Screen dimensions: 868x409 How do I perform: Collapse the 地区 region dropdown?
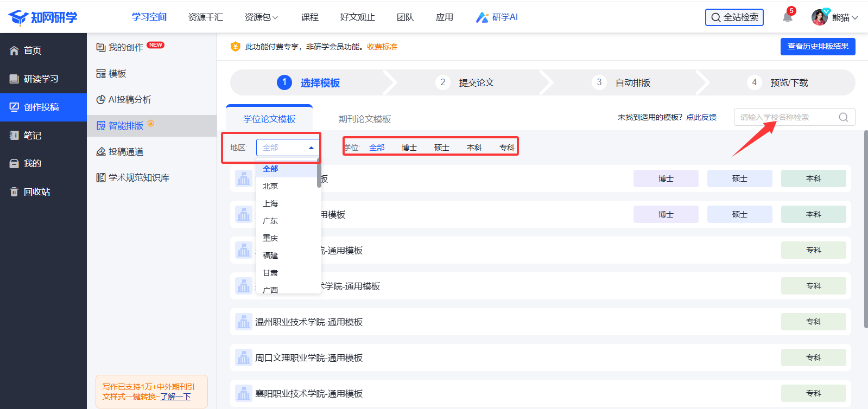click(311, 148)
